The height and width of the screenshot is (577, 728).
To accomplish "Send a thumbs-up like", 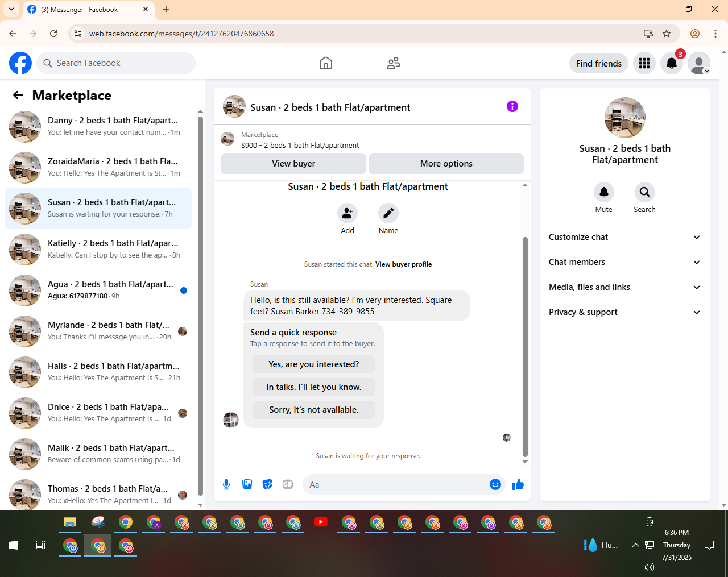I will tap(518, 484).
